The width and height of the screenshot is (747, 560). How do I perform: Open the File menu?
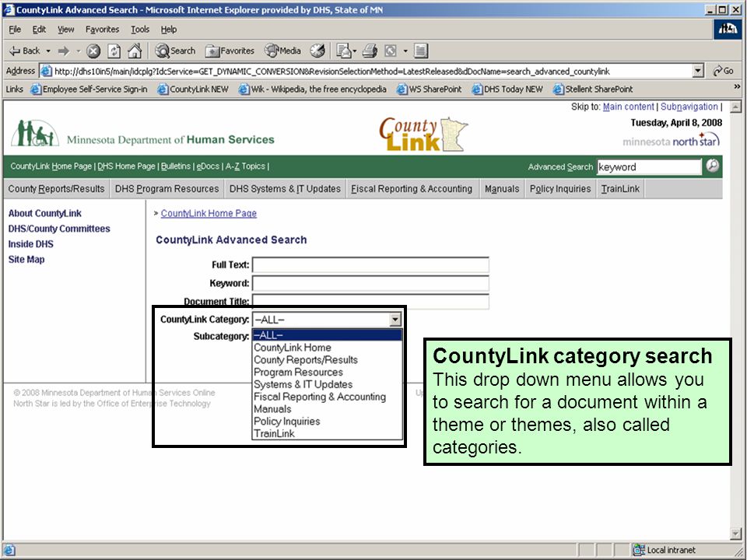pos(15,30)
